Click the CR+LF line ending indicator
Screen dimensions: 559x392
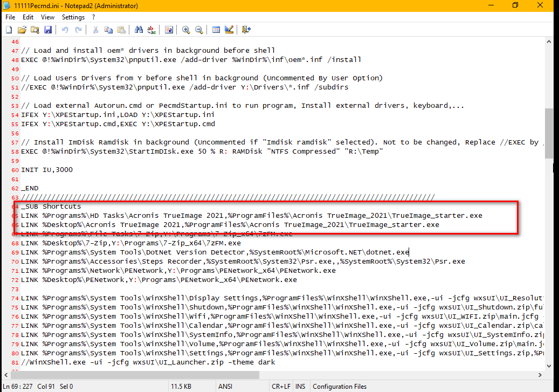[281, 386]
